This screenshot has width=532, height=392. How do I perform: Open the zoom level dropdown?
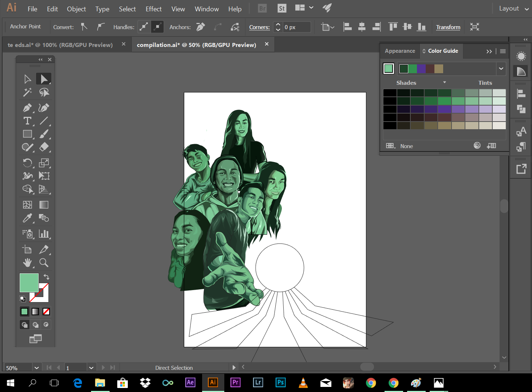(x=36, y=368)
